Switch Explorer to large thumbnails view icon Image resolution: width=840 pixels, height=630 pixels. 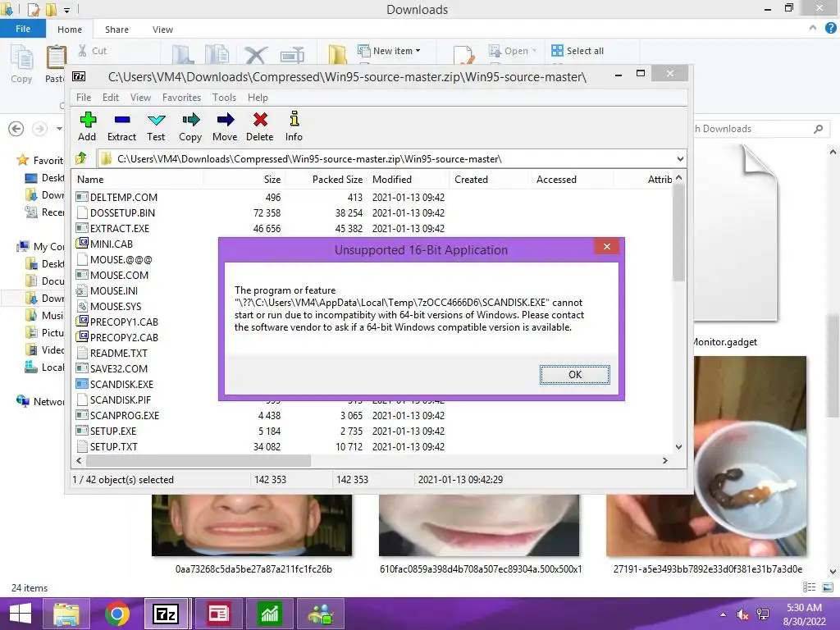[x=828, y=587]
